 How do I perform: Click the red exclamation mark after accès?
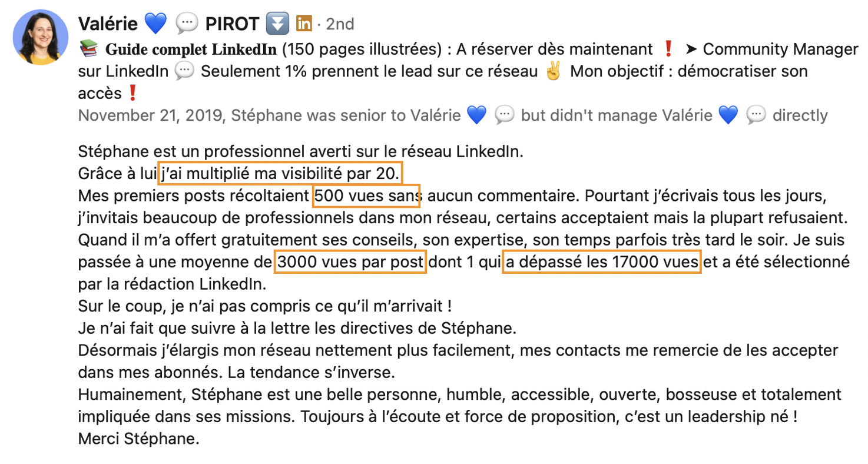[x=132, y=94]
